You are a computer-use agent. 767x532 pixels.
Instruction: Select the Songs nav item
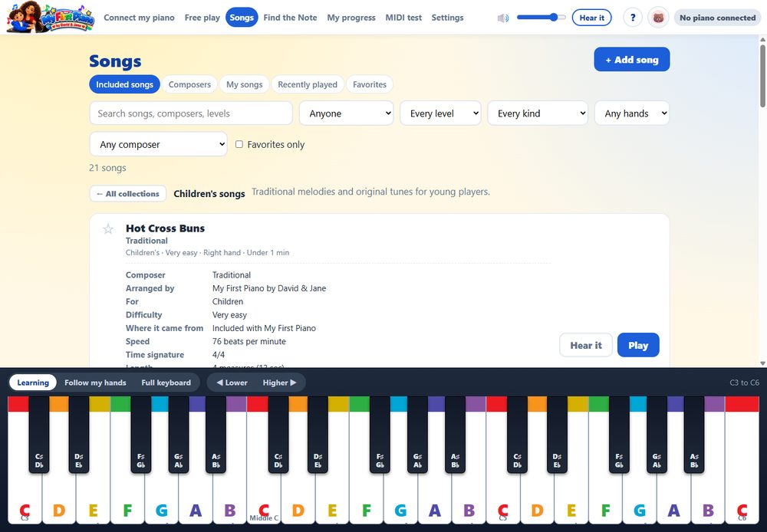point(242,18)
